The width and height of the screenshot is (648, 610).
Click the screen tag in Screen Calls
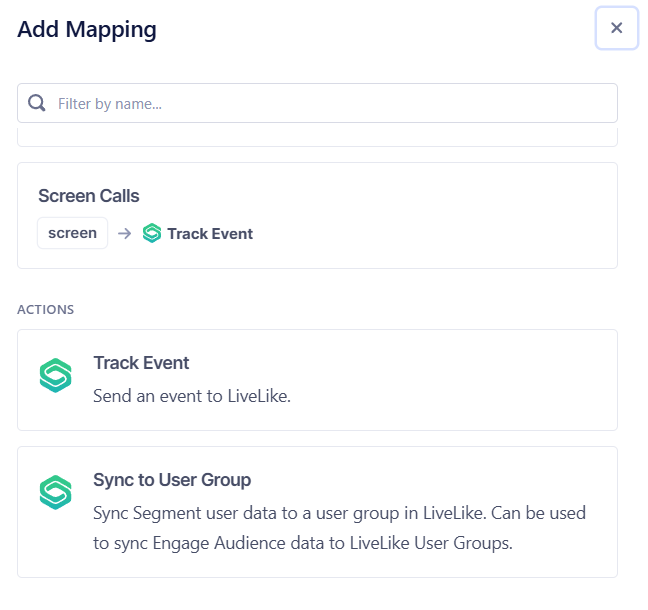72,233
